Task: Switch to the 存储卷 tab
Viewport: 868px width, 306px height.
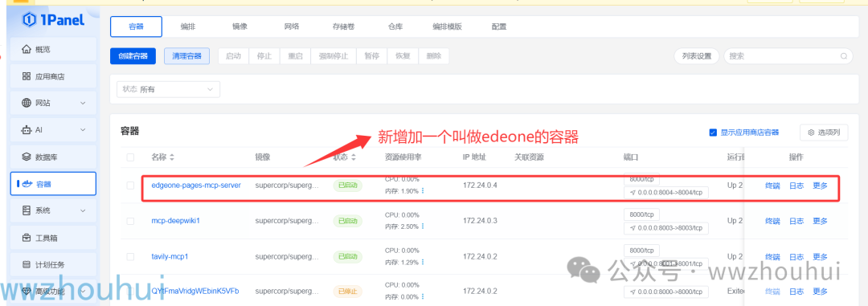Action: tap(343, 27)
